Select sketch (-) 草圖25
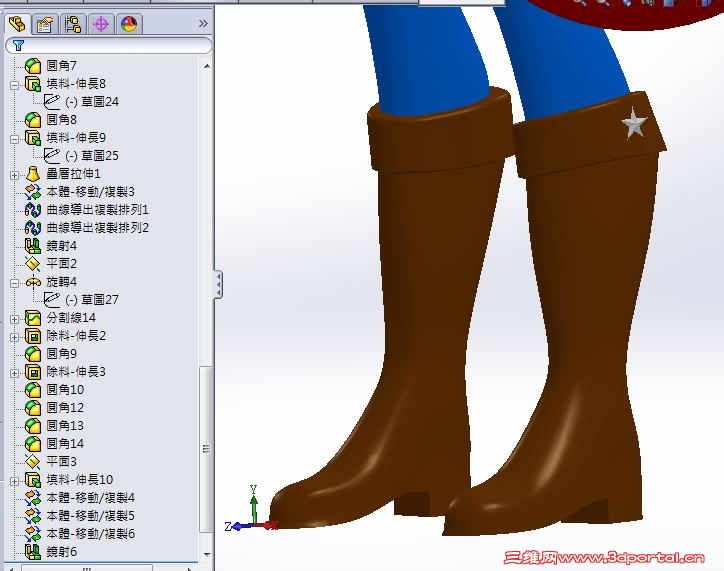Image resolution: width=724 pixels, height=571 pixels. pyautogui.click(x=81, y=156)
